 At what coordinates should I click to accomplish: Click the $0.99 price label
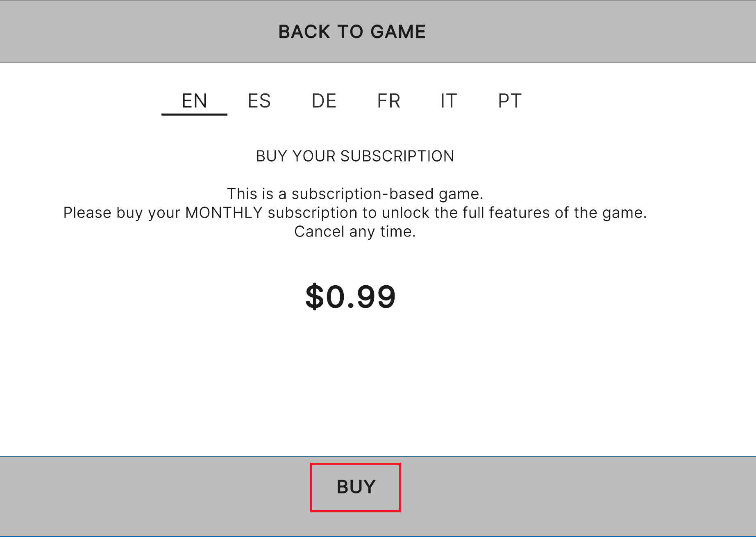[351, 297]
